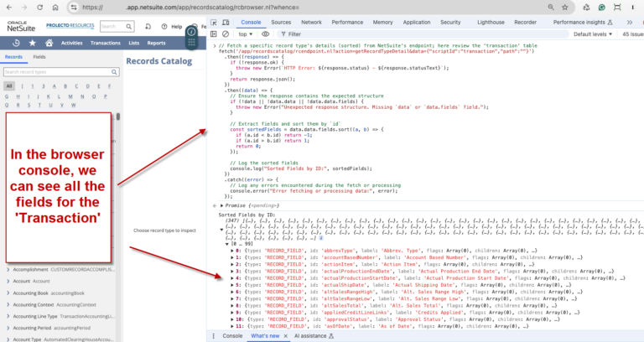644x342 pixels.
Task: Expand array item 4 actualProductionStartDate
Action: [x=232, y=278]
